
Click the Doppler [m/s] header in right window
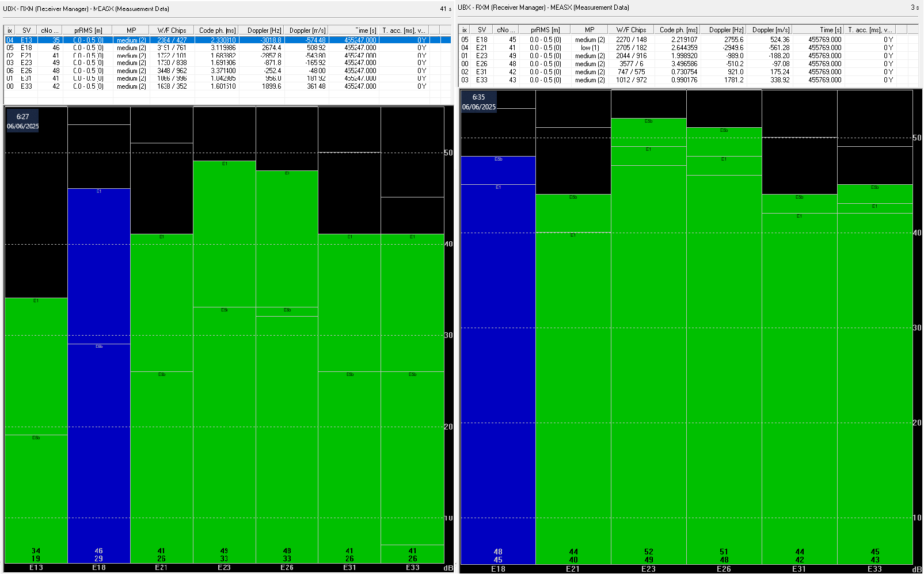click(770, 30)
